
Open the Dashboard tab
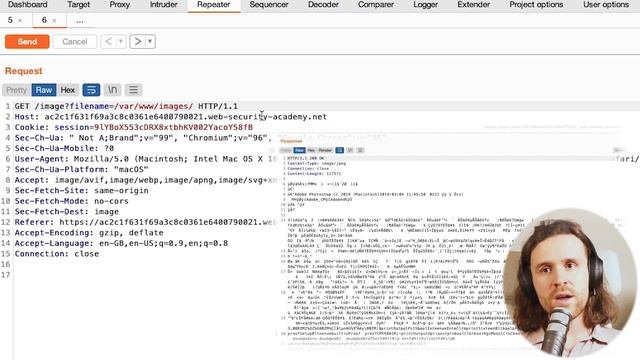[28, 5]
